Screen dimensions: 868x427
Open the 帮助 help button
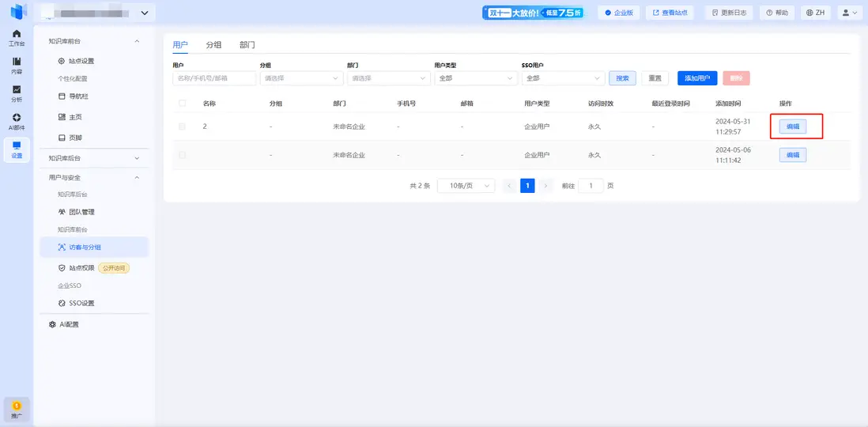[777, 12]
